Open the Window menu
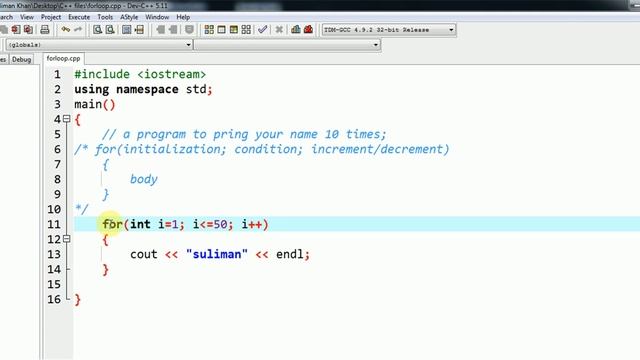640x360 pixels. tap(157, 17)
